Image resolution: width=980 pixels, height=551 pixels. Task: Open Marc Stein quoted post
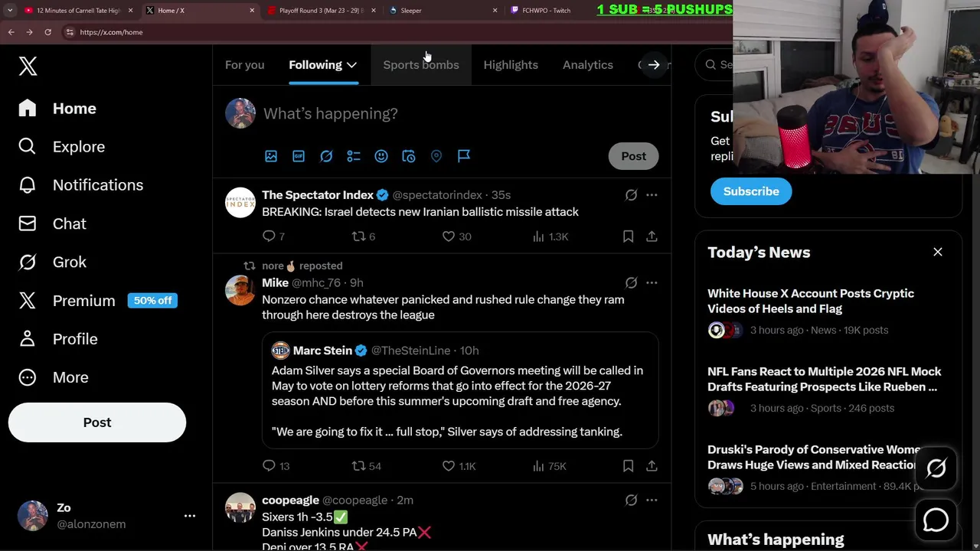(460, 390)
